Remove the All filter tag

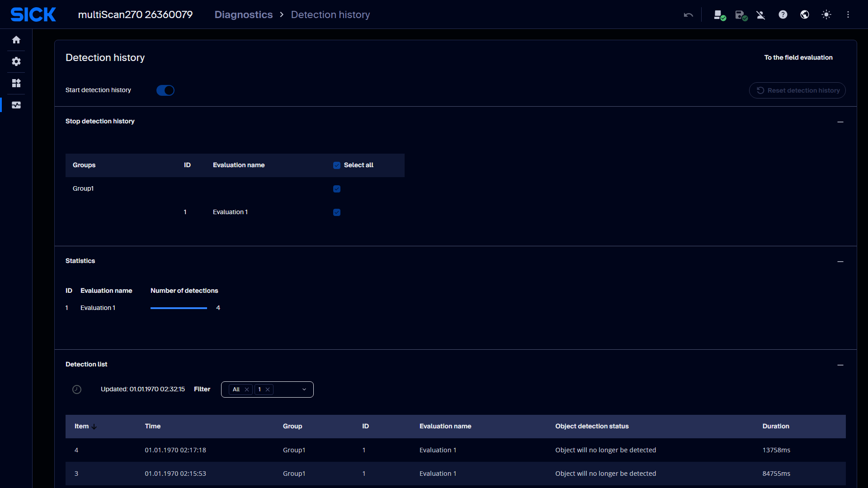(x=247, y=389)
